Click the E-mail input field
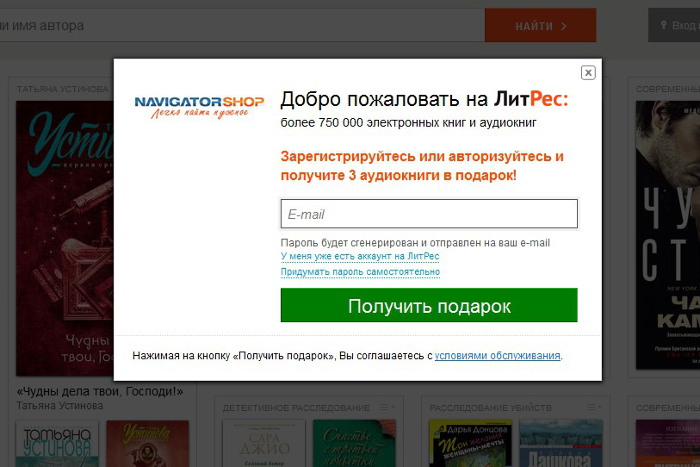Viewport: 700px width, 467px height. (429, 214)
